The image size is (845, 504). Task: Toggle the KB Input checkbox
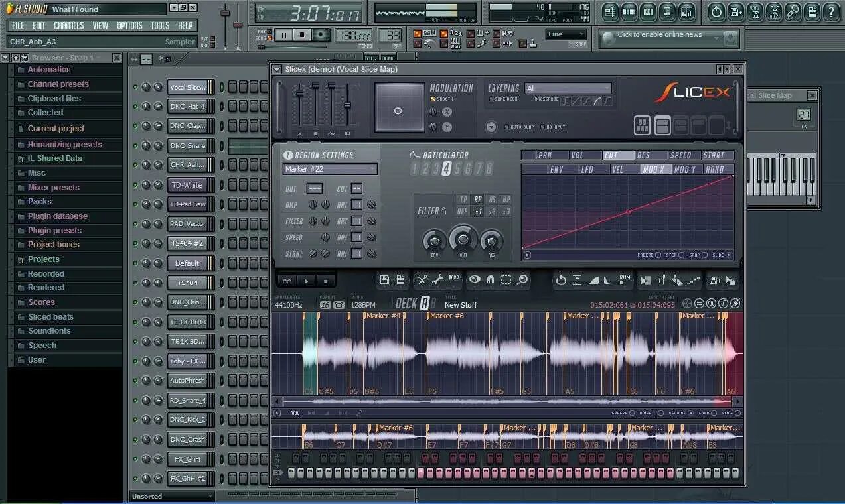pyautogui.click(x=542, y=126)
